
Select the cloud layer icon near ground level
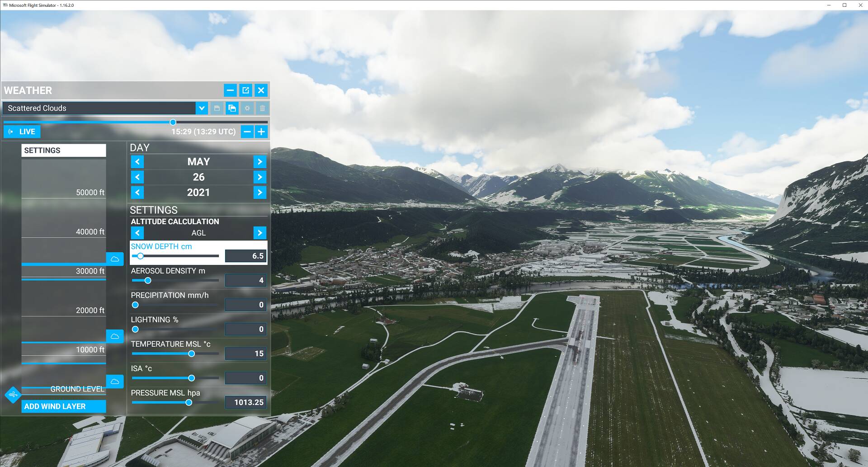pos(115,382)
